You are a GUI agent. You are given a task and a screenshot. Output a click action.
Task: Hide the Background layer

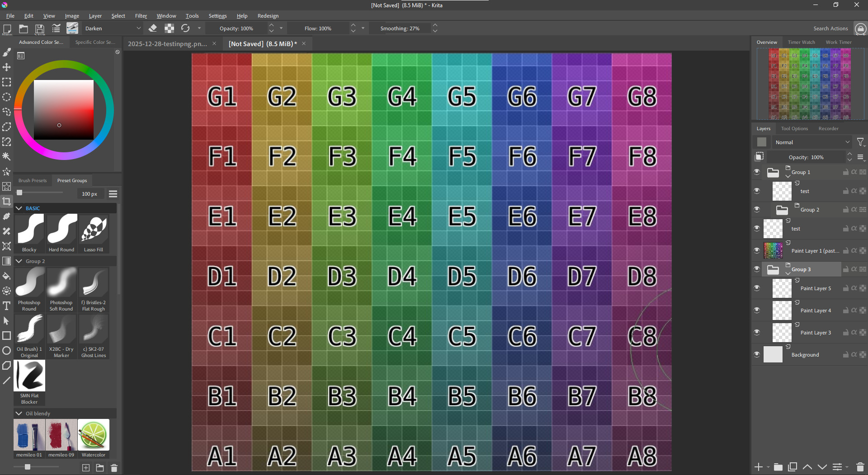coord(757,354)
